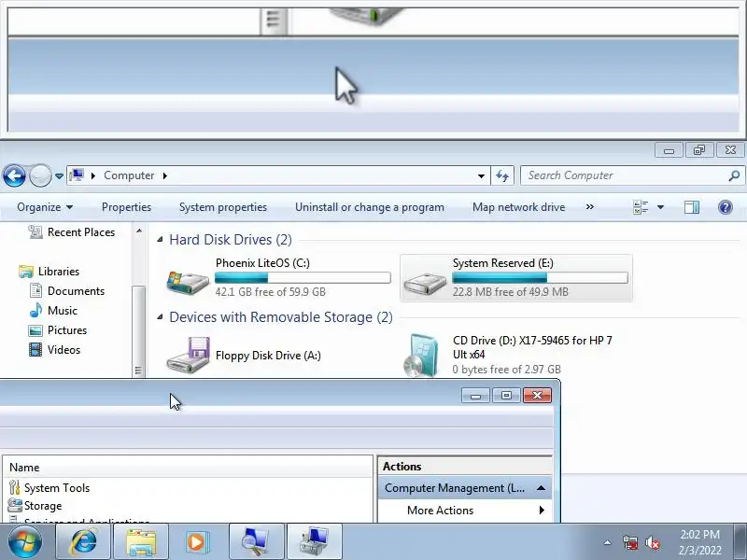Refresh the Computer folder view

[x=502, y=175]
